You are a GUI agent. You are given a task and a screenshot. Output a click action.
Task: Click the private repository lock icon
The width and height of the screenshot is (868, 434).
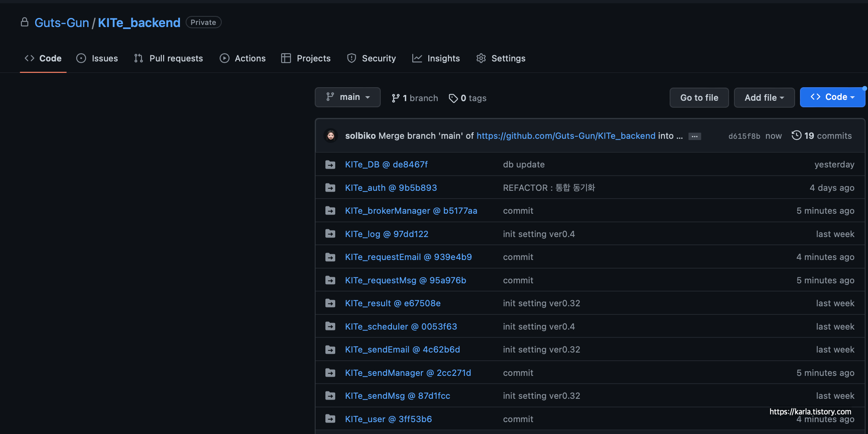(25, 22)
